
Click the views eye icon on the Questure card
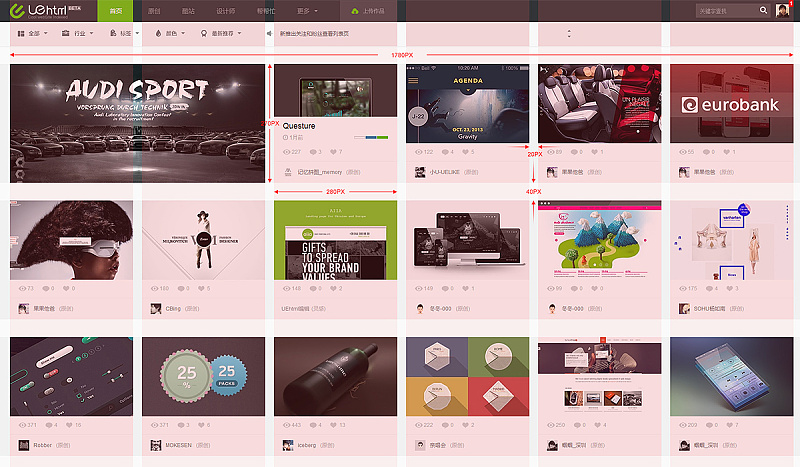(286, 152)
